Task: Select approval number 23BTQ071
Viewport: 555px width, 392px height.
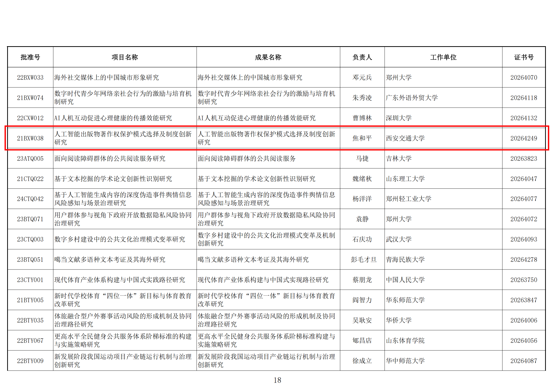Action: (30, 219)
